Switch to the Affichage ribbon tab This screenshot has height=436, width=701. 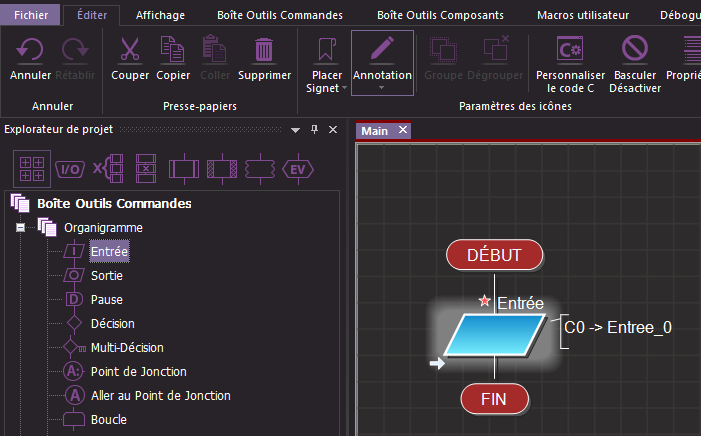click(160, 15)
